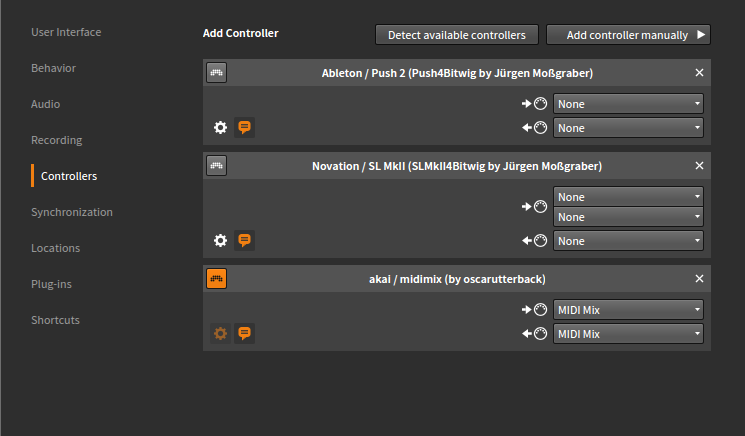Click the Add Controller heading
This screenshot has height=436, width=745.
coord(240,33)
